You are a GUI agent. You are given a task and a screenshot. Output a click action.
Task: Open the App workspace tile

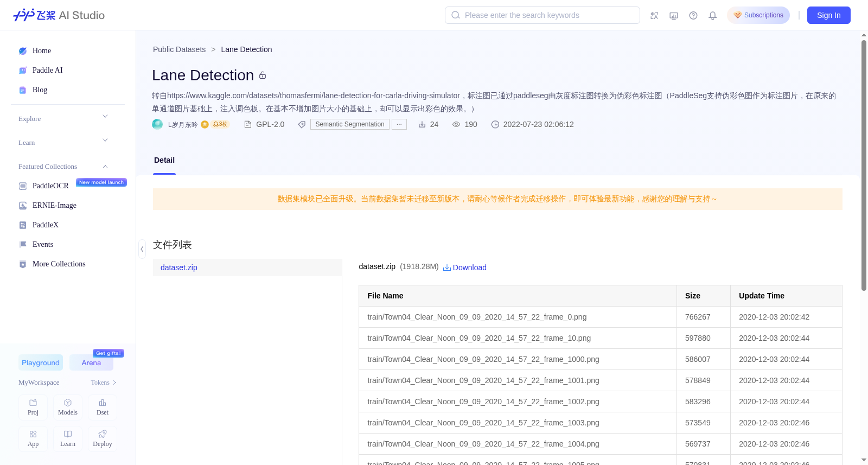pos(33,439)
